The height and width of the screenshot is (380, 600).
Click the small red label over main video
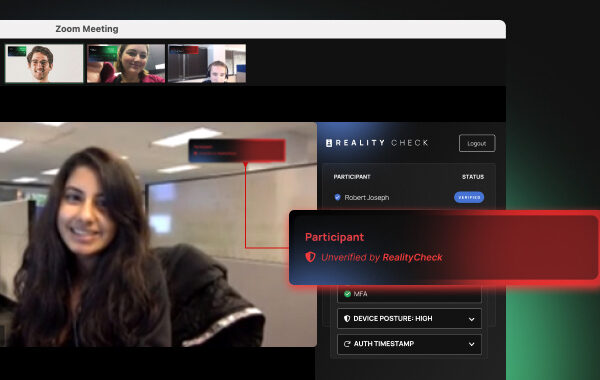coord(237,150)
